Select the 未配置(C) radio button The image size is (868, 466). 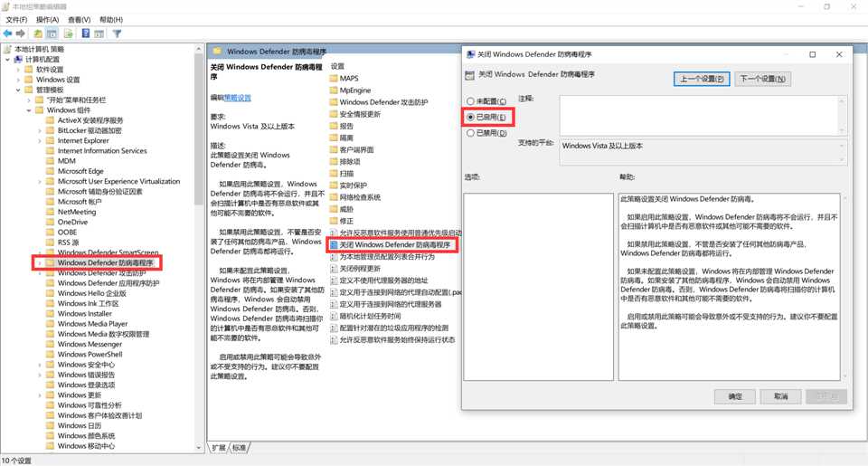[470, 101]
